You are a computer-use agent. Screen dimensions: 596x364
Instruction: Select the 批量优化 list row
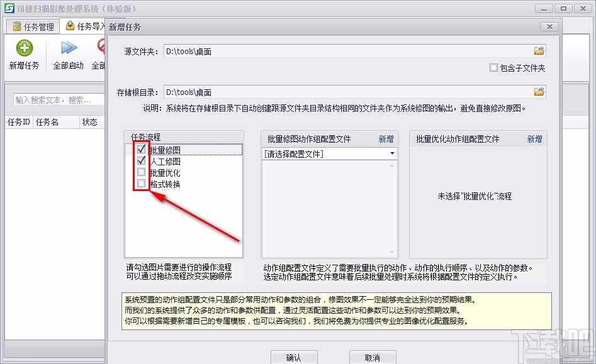[184, 173]
